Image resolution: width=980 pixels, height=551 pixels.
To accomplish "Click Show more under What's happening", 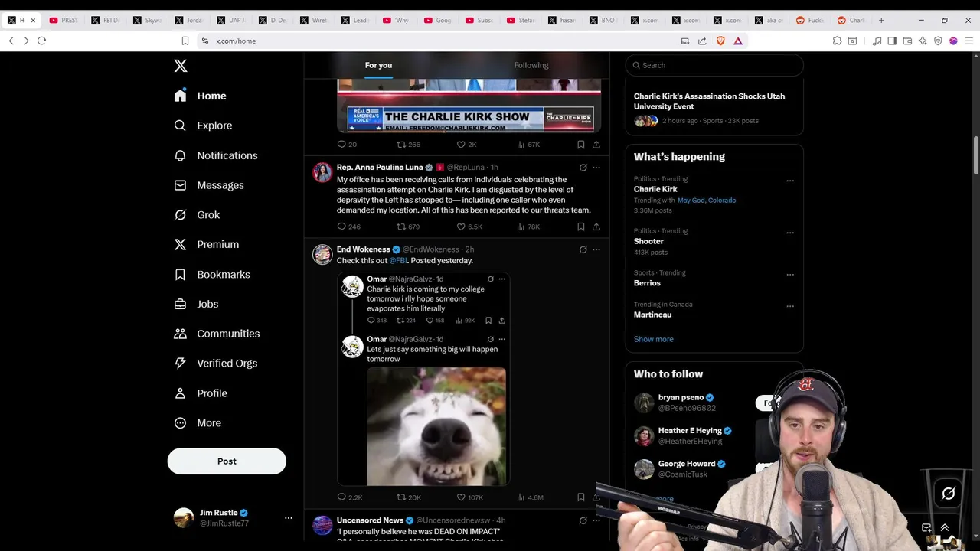I will pyautogui.click(x=654, y=339).
